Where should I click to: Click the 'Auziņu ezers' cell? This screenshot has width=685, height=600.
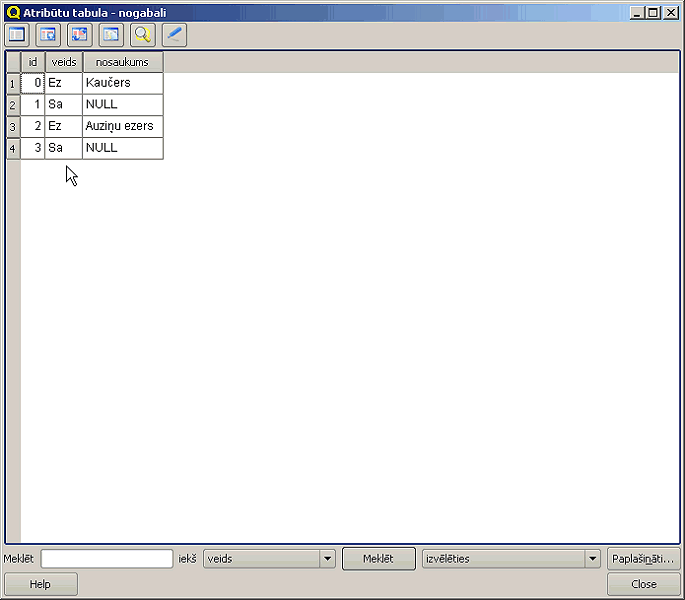[123, 126]
